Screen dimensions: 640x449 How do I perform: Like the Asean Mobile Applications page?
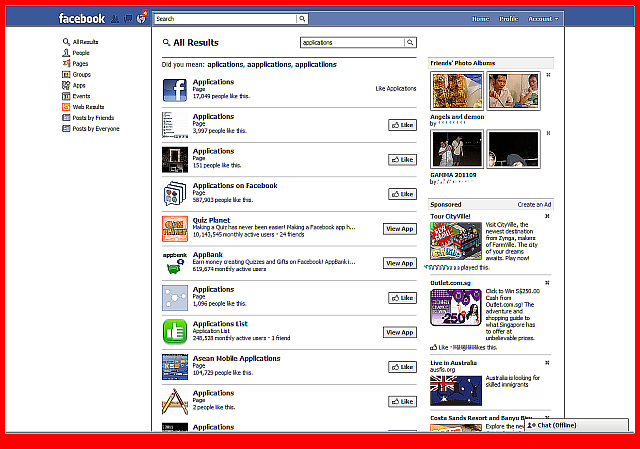[x=402, y=367]
